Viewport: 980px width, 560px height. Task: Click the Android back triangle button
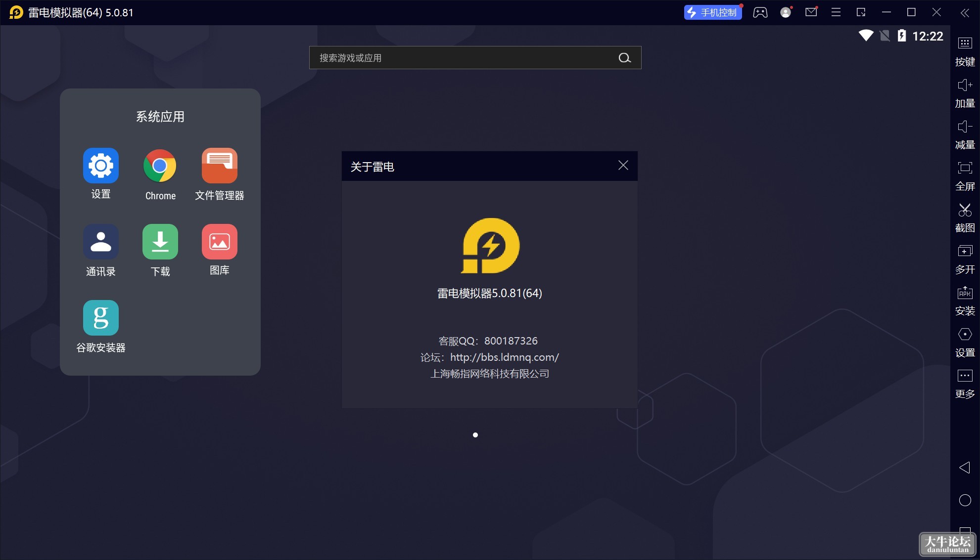(965, 468)
